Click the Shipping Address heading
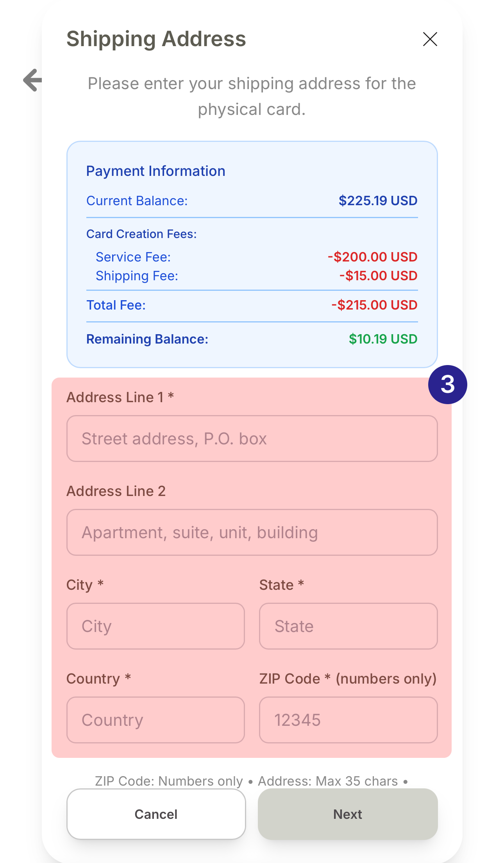Screen dimensions: 504x863 pos(156,39)
